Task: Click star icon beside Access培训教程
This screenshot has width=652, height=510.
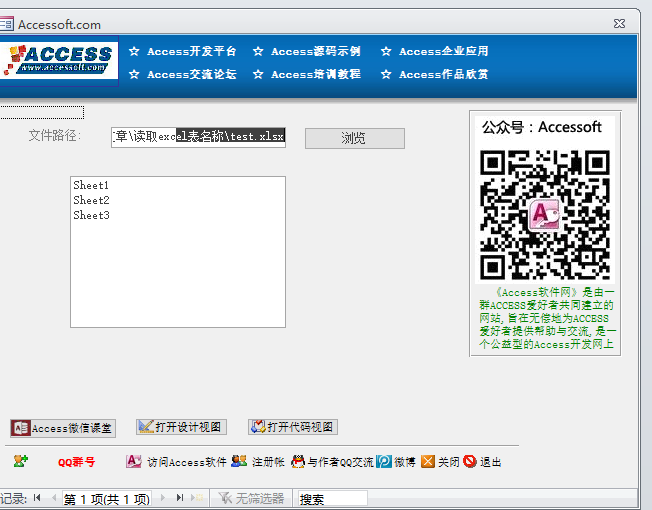Action: pyautogui.click(x=258, y=74)
